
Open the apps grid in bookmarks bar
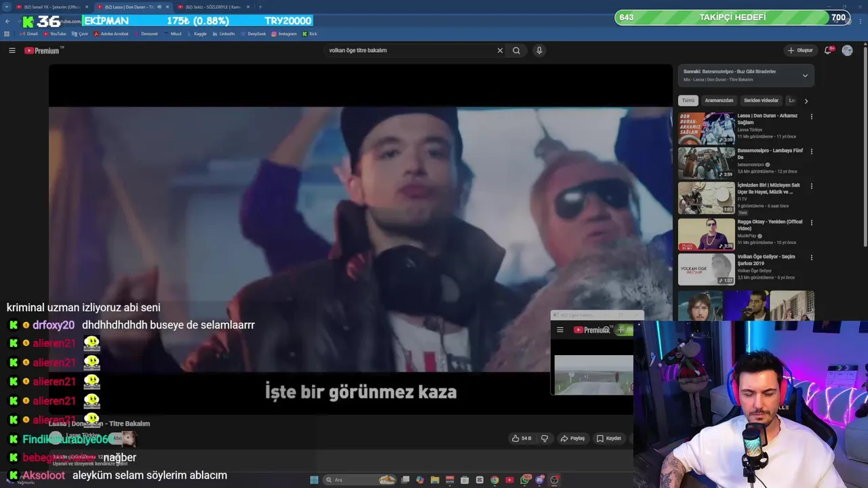coord(7,33)
